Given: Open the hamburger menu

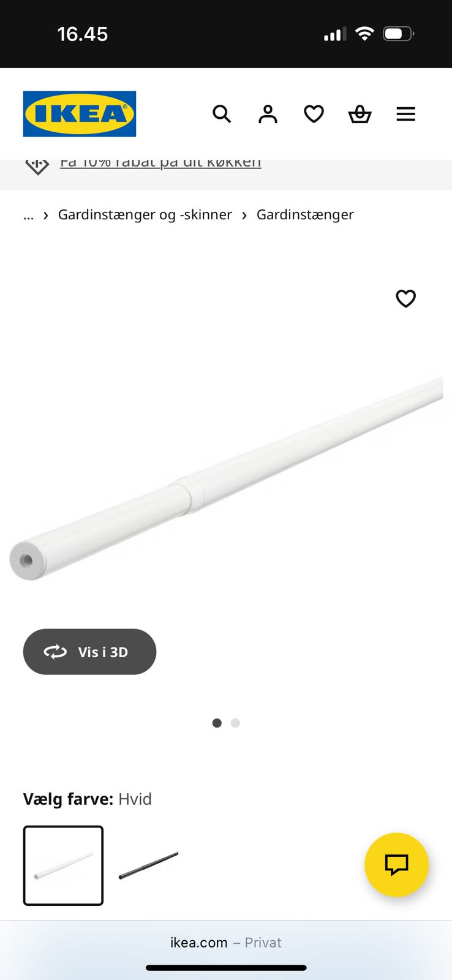Looking at the screenshot, I should [405, 114].
